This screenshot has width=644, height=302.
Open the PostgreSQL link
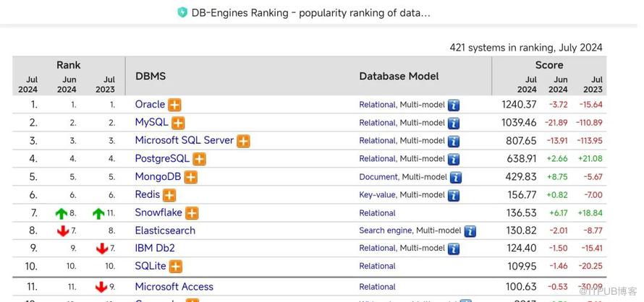(x=162, y=158)
